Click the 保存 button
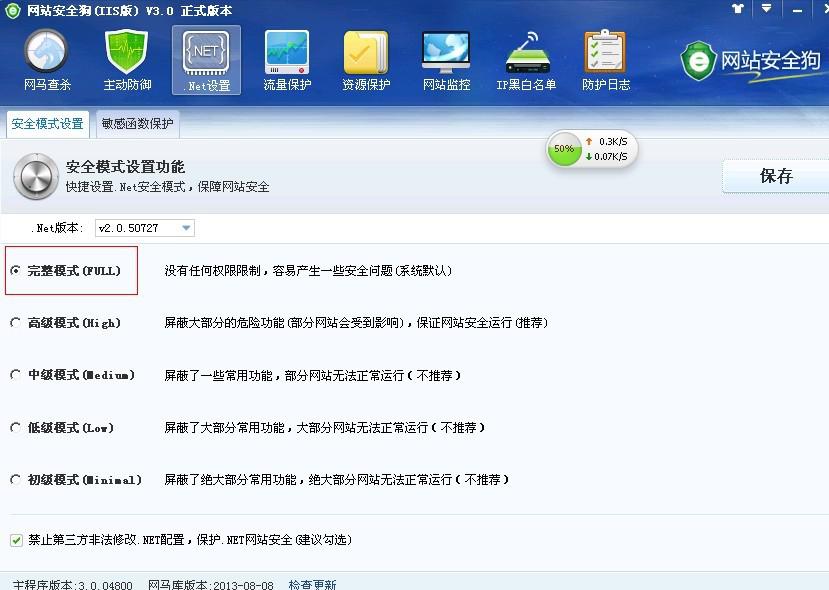Image resolution: width=829 pixels, height=590 pixels. [776, 176]
